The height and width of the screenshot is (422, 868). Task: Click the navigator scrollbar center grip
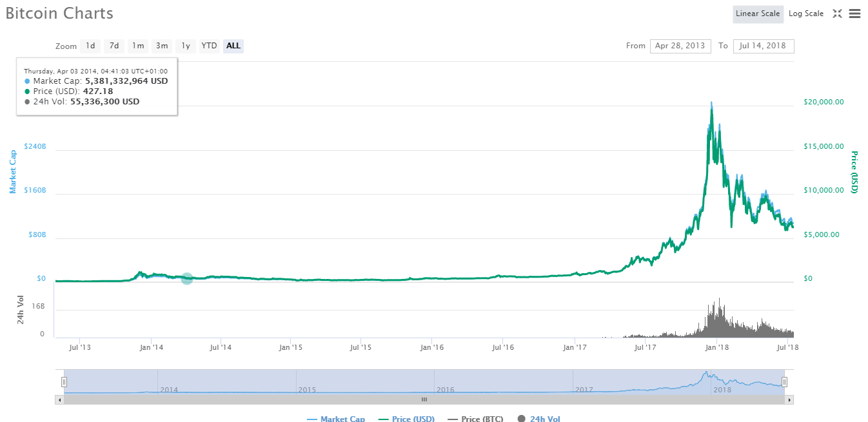coord(424,399)
